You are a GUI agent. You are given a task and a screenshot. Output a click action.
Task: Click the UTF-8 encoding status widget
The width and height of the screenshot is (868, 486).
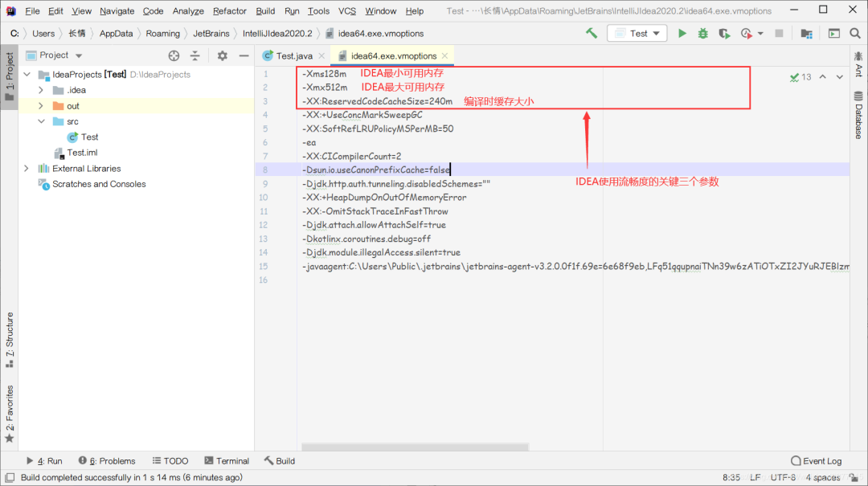click(783, 477)
